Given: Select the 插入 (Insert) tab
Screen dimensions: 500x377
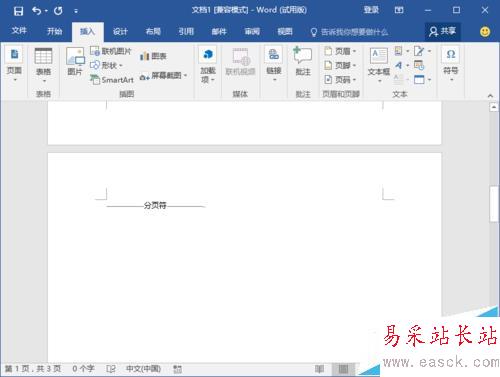Looking at the screenshot, I should pos(87,31).
